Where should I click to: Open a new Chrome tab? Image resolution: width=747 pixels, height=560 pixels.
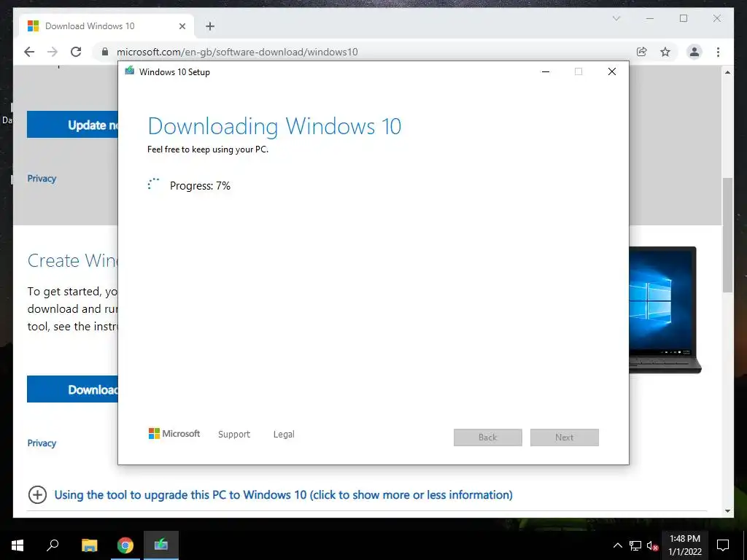tap(210, 26)
